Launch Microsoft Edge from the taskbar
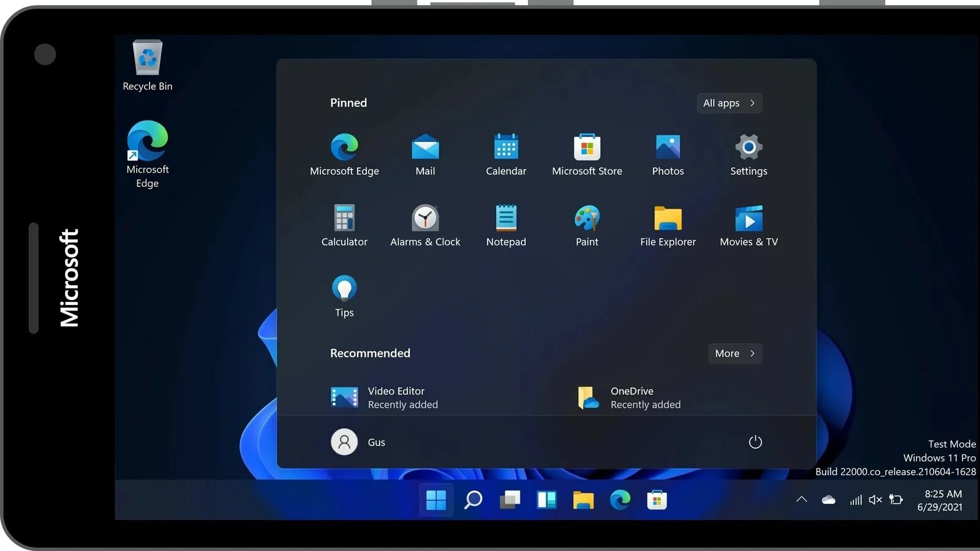Screen dimensions: 980x551 [x=620, y=500]
